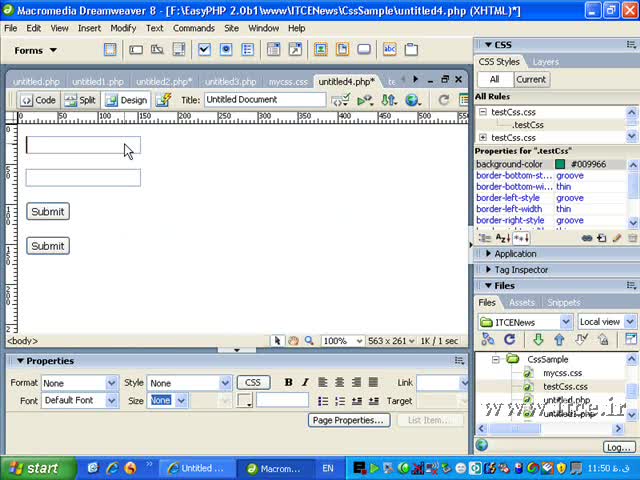The height and width of the screenshot is (480, 640).
Task: Insert a Label (abc) icon
Action: click(x=390, y=50)
